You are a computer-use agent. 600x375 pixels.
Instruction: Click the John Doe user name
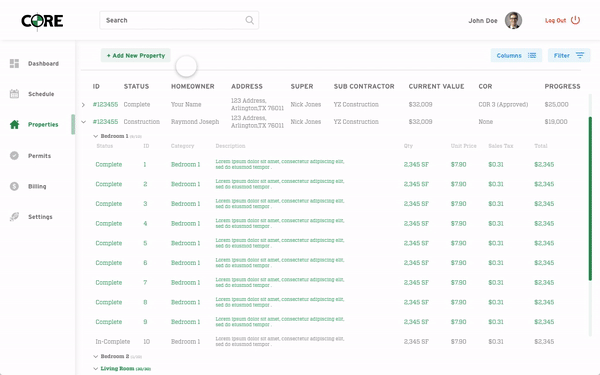tap(483, 21)
